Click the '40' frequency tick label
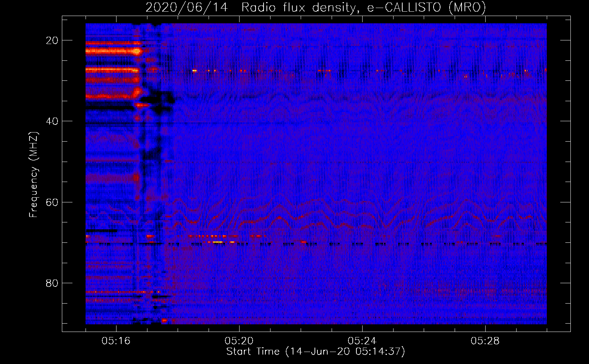The image size is (589, 364). coord(52,121)
